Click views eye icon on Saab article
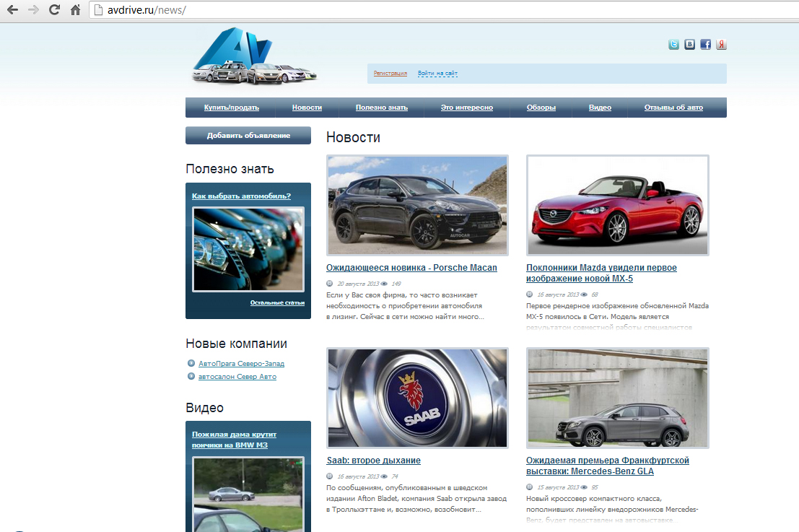Viewport: 799px width, 532px height. point(384,476)
